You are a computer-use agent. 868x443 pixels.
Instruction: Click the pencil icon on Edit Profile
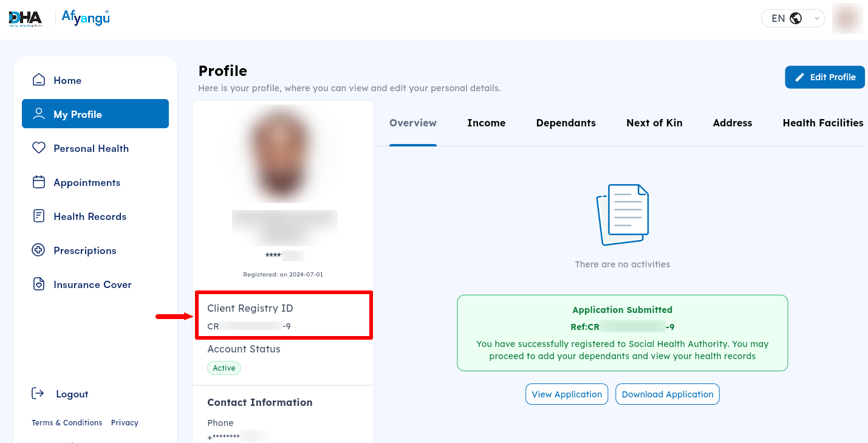click(x=800, y=77)
